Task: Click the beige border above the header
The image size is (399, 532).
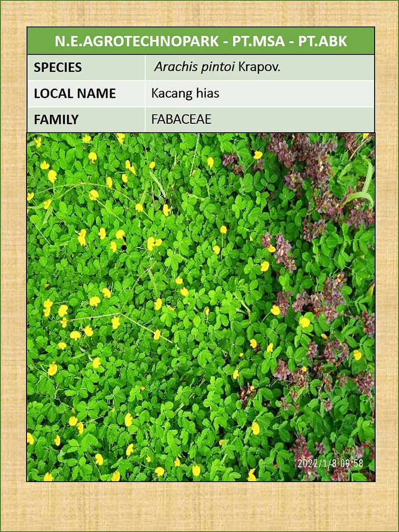Action: pyautogui.click(x=201, y=14)
